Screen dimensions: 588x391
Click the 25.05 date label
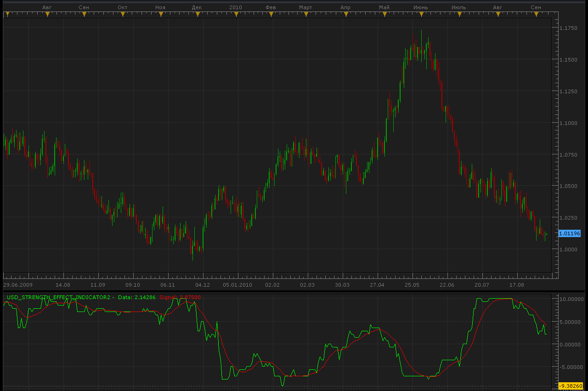tap(412, 285)
